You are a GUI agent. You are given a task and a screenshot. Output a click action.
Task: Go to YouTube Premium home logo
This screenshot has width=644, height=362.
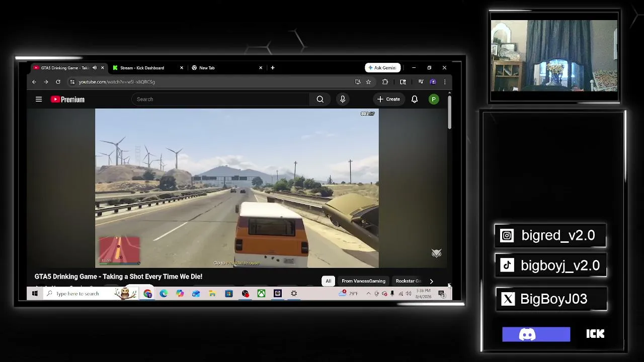(x=67, y=100)
